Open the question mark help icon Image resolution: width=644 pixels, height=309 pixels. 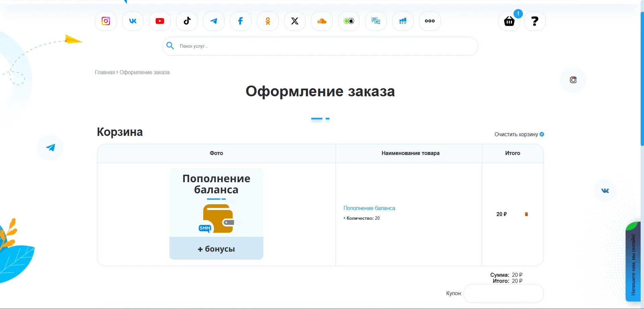tap(535, 21)
